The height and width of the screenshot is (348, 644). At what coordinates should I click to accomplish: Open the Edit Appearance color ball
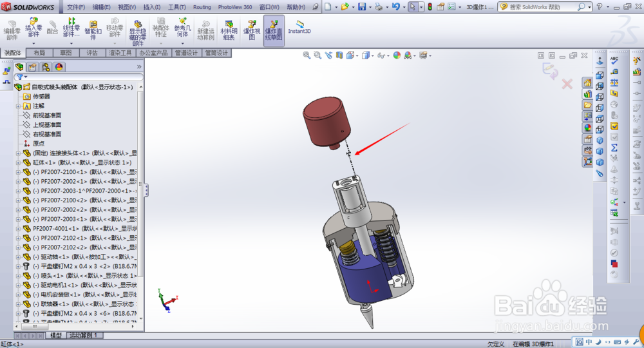click(397, 55)
